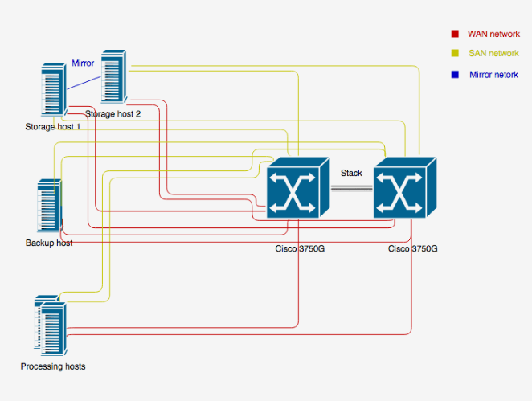Screen dimensions: 532x401
Task: Click the 'Cisco 3750G' label under left switch
Action: (300, 248)
